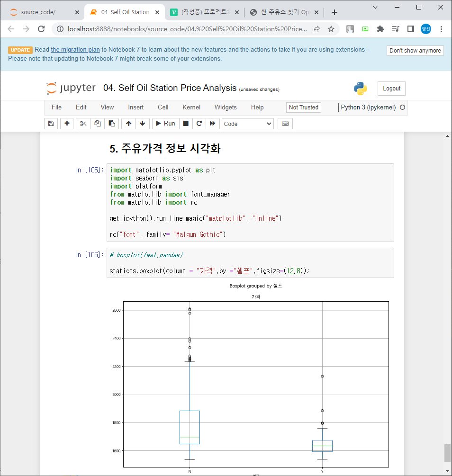Screen dimensions: 452x476
Task: Click the Python logo icon
Action: pyautogui.click(x=360, y=89)
